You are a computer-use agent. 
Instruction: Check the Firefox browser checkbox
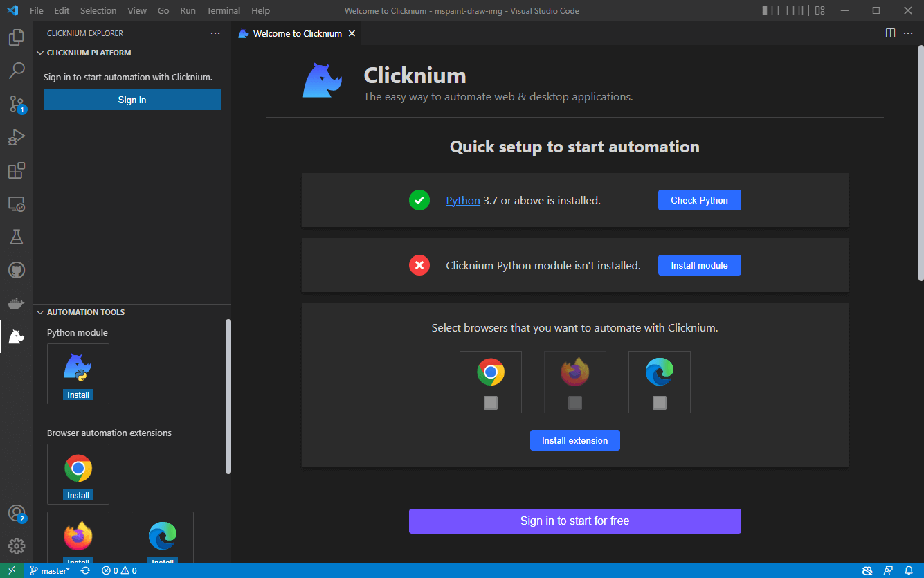(575, 403)
